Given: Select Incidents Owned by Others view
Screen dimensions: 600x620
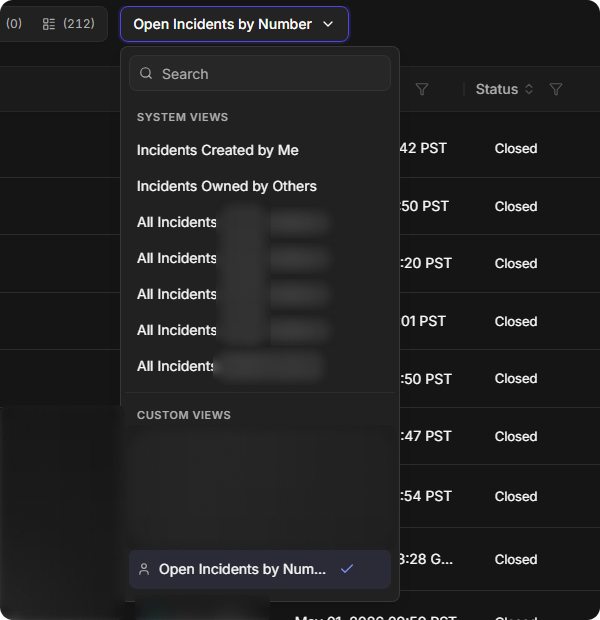Looking at the screenshot, I should click(x=227, y=186).
